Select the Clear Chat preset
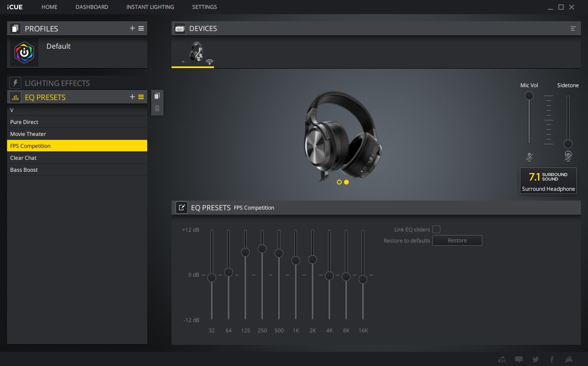This screenshot has width=588, height=366. tap(77, 158)
